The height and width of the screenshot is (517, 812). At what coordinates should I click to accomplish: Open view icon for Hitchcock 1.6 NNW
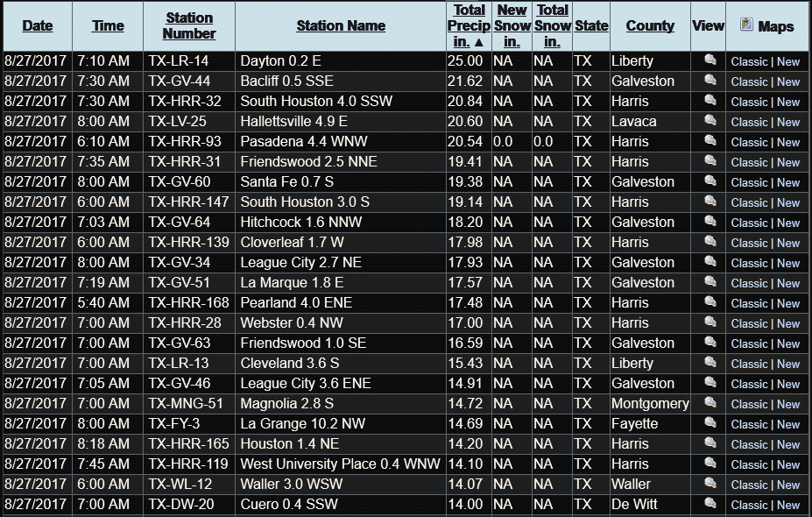pos(710,221)
